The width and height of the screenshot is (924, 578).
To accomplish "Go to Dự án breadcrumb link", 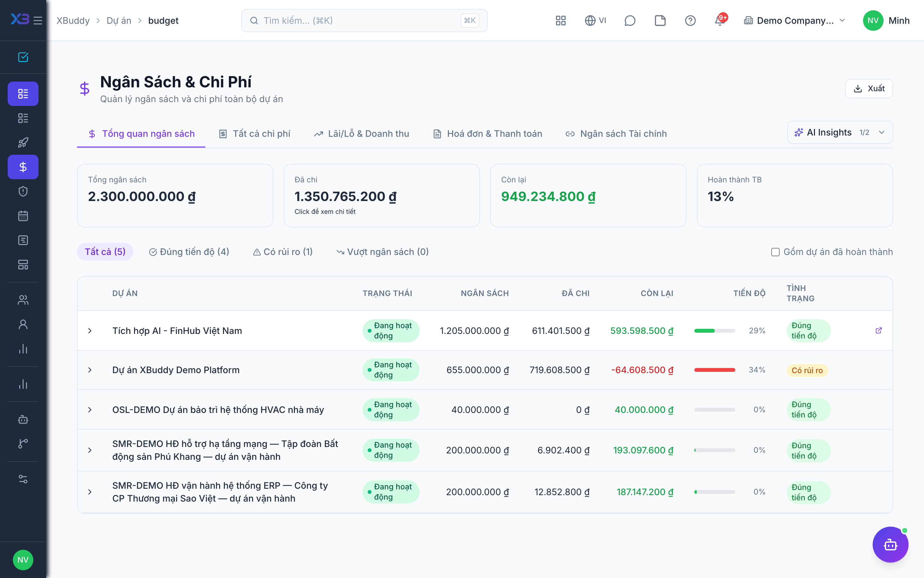I will point(119,20).
